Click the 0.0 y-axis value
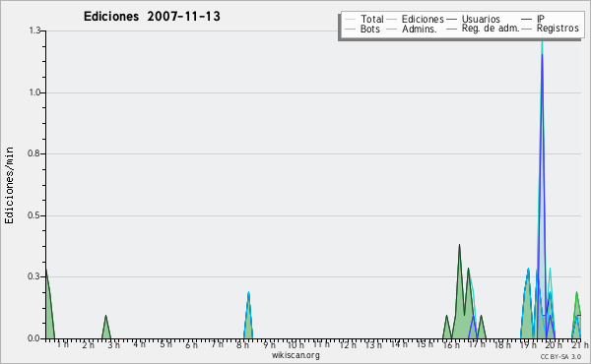 [x=33, y=338]
